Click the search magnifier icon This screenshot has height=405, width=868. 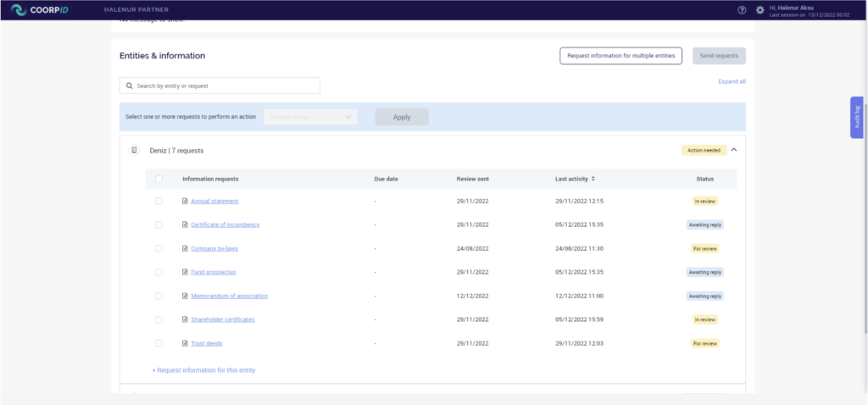[130, 86]
